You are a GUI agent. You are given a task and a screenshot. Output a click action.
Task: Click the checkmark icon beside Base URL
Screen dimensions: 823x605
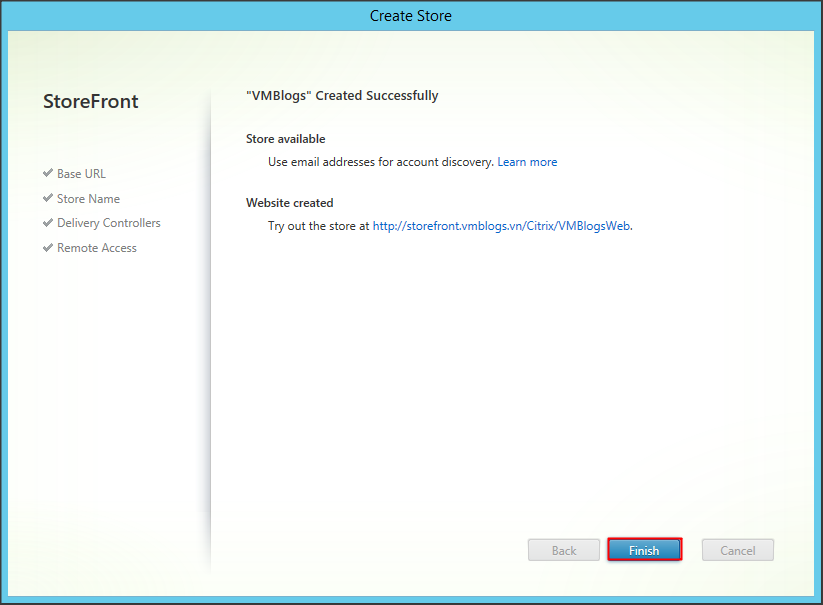tap(48, 174)
